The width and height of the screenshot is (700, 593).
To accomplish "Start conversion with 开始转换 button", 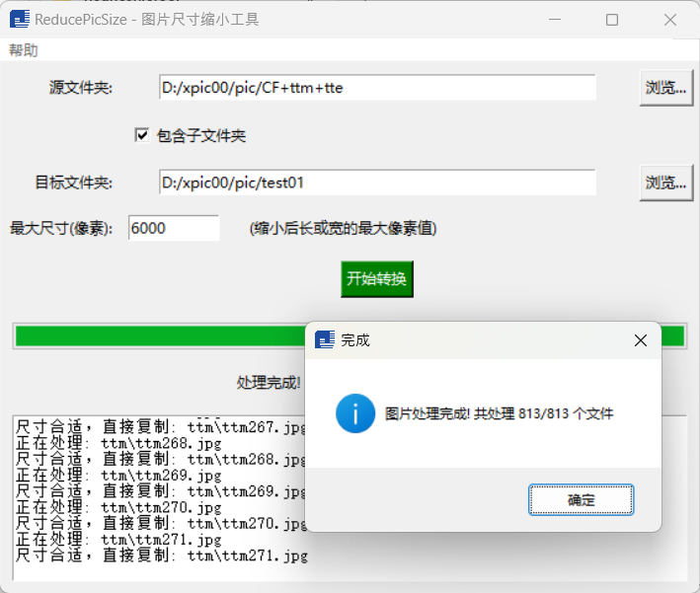I will pos(377,279).
